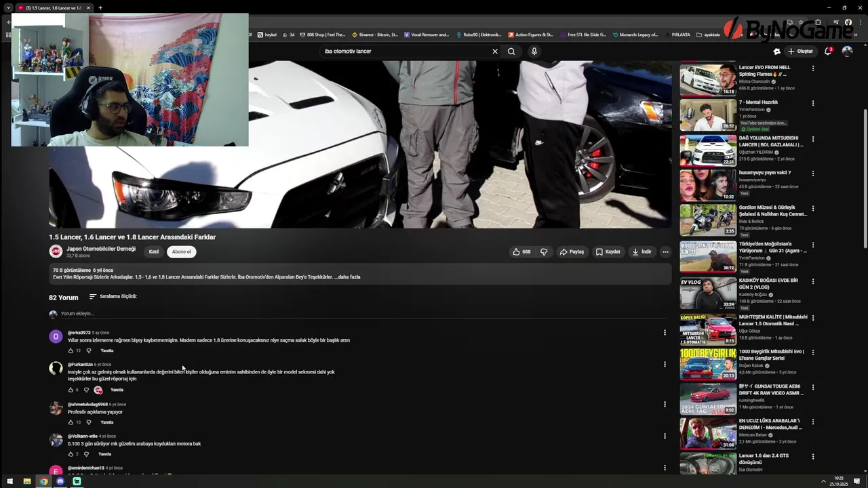Screen dimensions: 868x488
Task: Open Japon Otomobilciler Derneği channel avatar
Action: point(56,251)
